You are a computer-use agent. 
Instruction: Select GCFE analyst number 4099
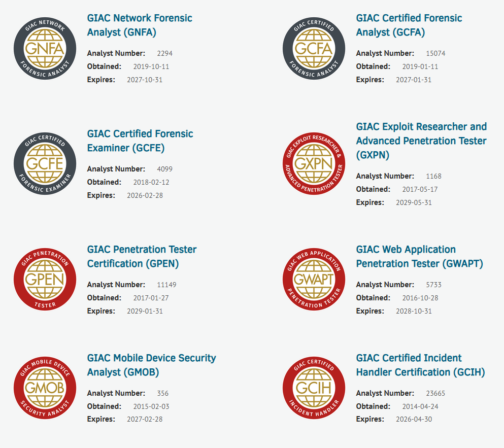coord(164,169)
